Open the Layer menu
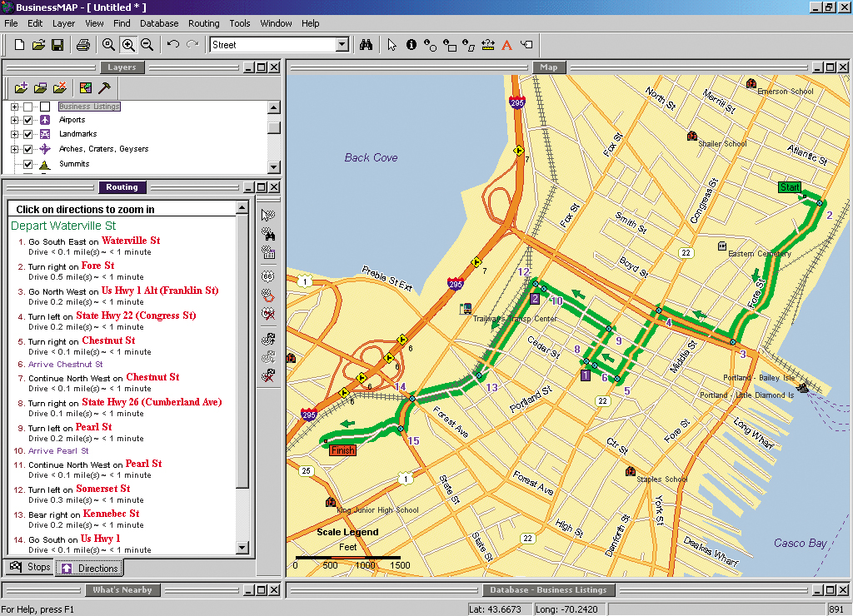The height and width of the screenshot is (616, 853). click(63, 23)
